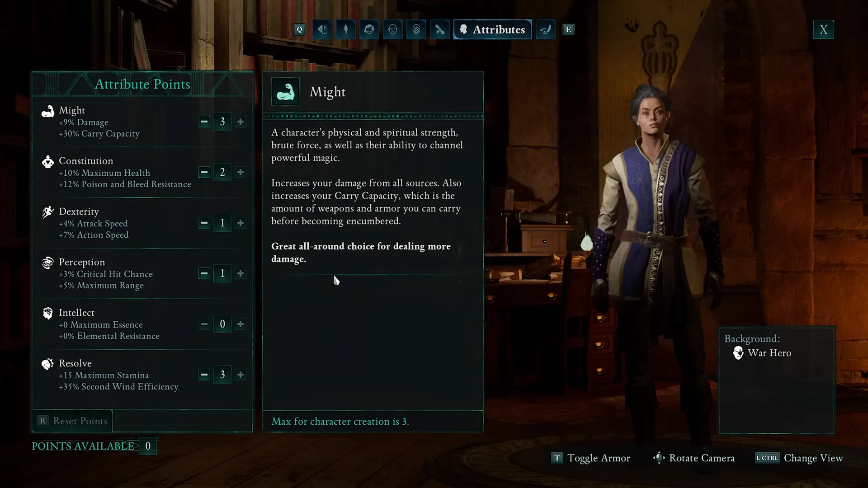The width and height of the screenshot is (868, 488).
Task: Expand Resolve attribute details
Action: click(x=75, y=363)
